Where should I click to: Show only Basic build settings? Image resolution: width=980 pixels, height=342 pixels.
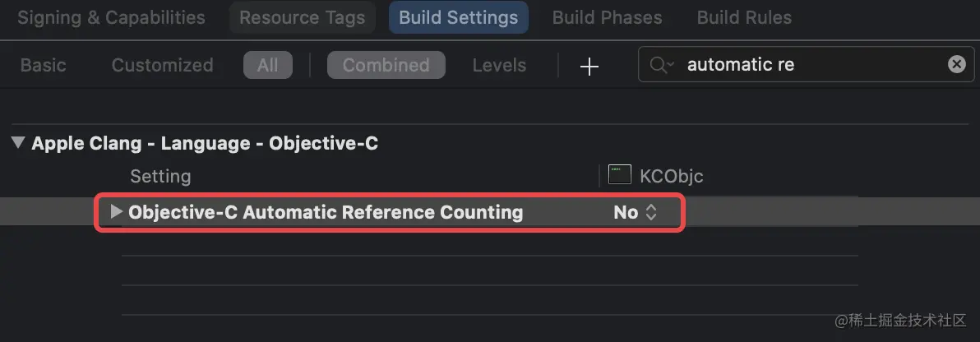click(43, 65)
